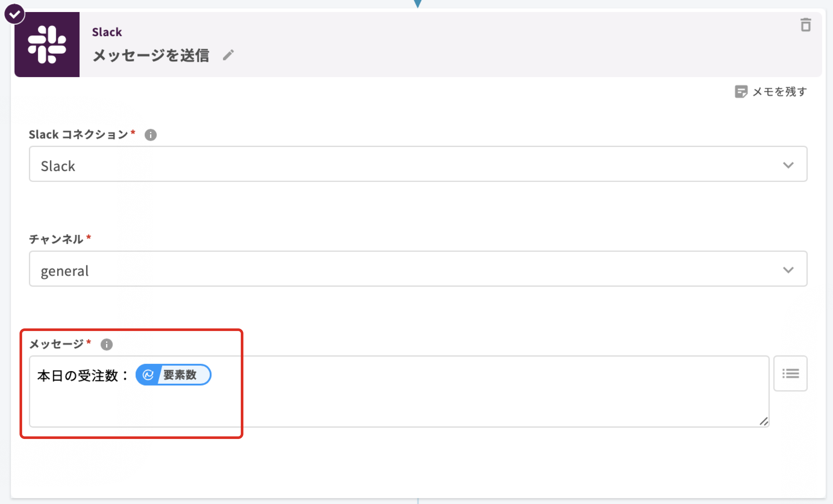
Task: Select the 要素数 variable tag label
Action: coord(180,375)
